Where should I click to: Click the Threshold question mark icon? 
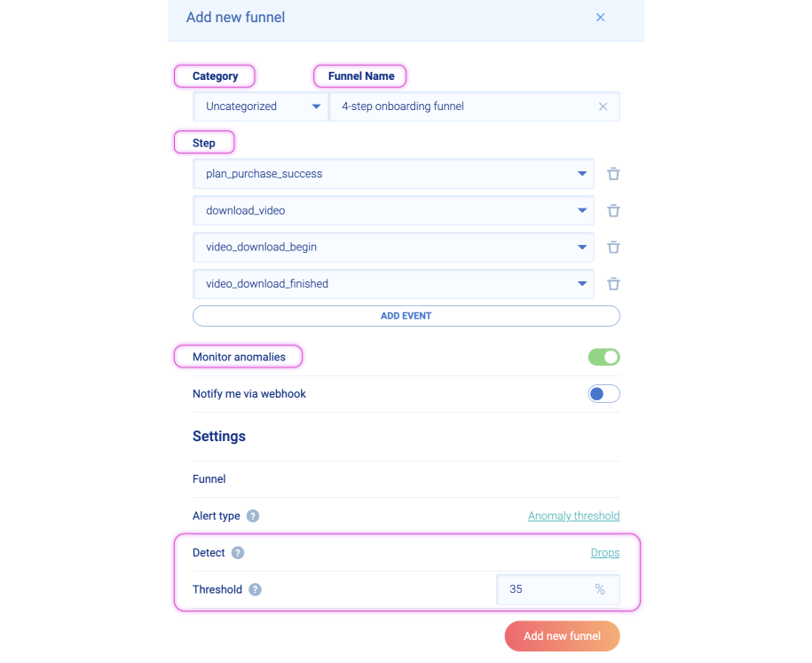(x=255, y=589)
